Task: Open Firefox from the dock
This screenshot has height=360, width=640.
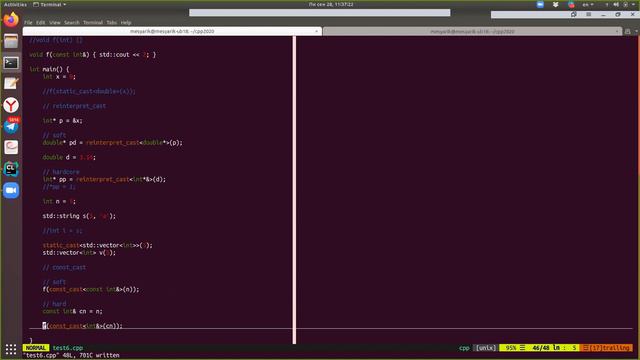Action: 11,20
